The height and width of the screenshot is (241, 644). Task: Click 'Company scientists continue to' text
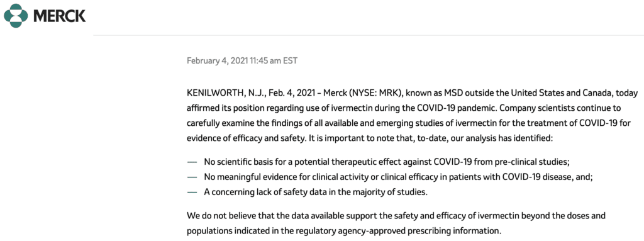[x=567, y=109]
